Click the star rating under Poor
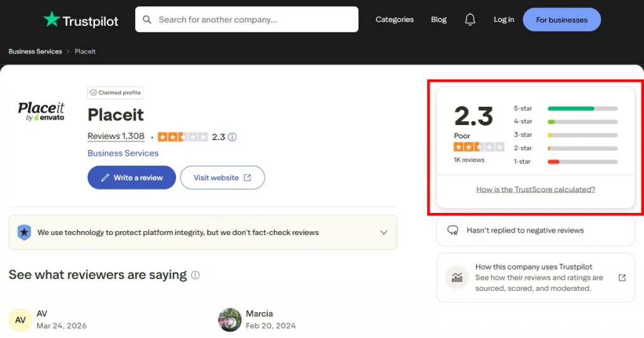The image size is (644, 338). (x=479, y=147)
